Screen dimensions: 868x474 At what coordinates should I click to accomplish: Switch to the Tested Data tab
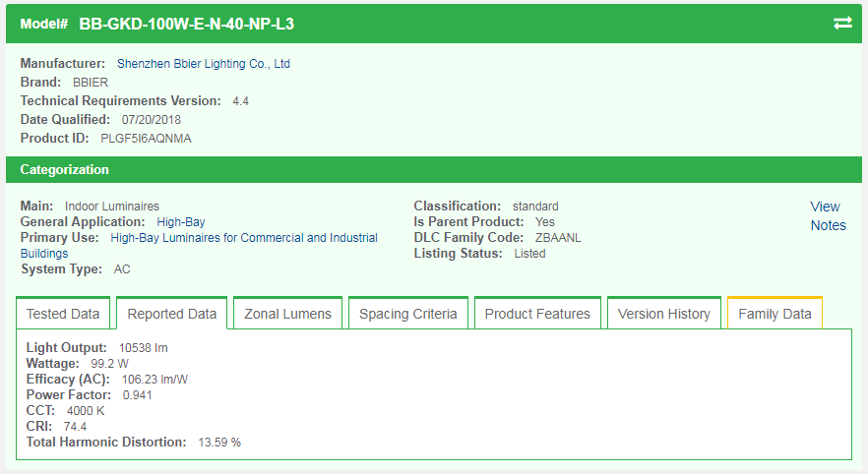(63, 314)
